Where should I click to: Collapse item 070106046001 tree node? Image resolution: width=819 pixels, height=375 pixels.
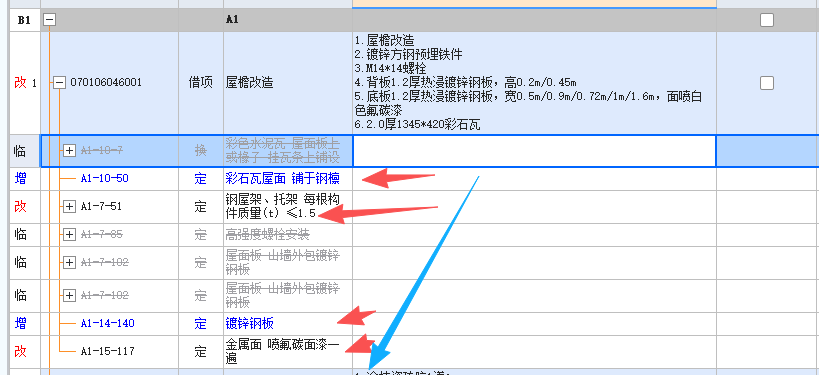[60, 83]
